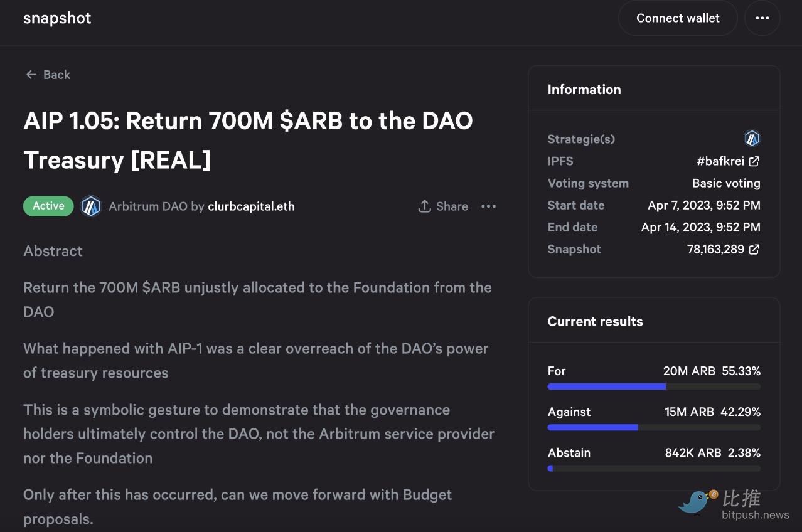Click the Abstain vote progress bar
The image size is (802, 532).
pyautogui.click(x=654, y=469)
